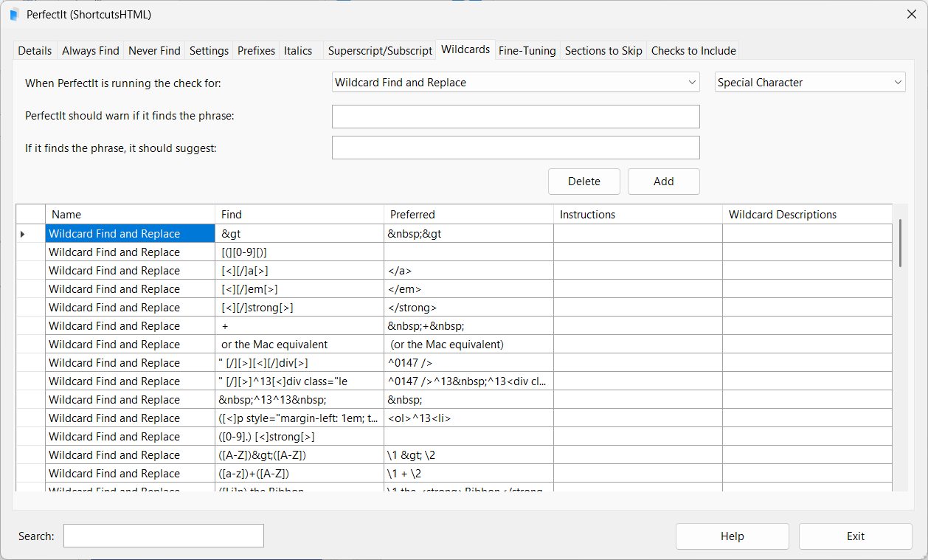Select Preferred cell '(or the Mac equivalent)'
Viewport: 928px width, 560px height.
[x=468, y=345]
